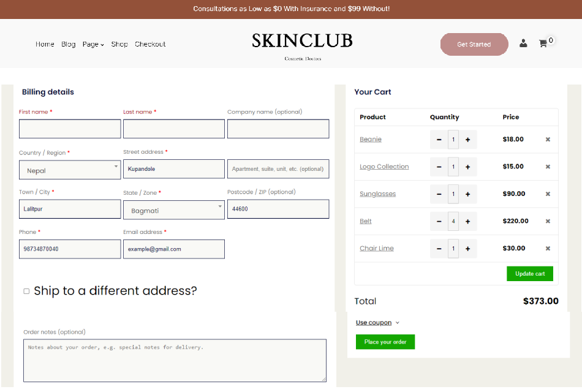The height and width of the screenshot is (392, 582).
Task: Open the shopping cart icon
Action: coord(543,43)
